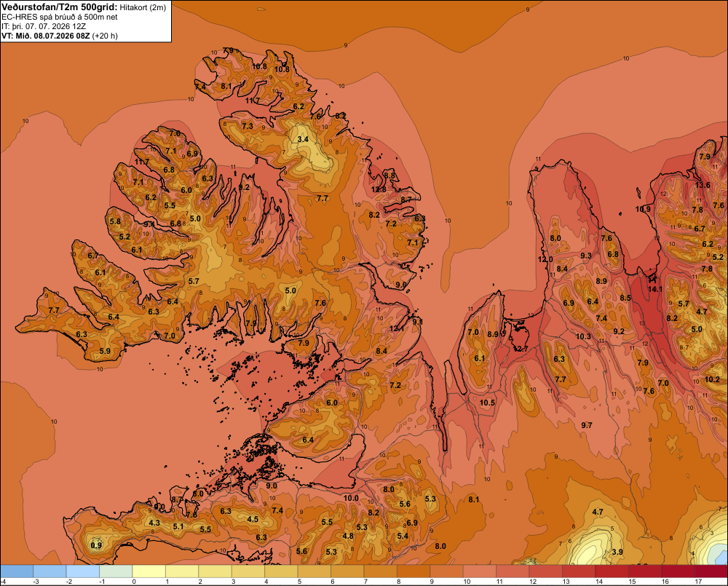Click the blue -4 to -3 legend swatch
This screenshot has width=728, height=586.
click(x=17, y=571)
